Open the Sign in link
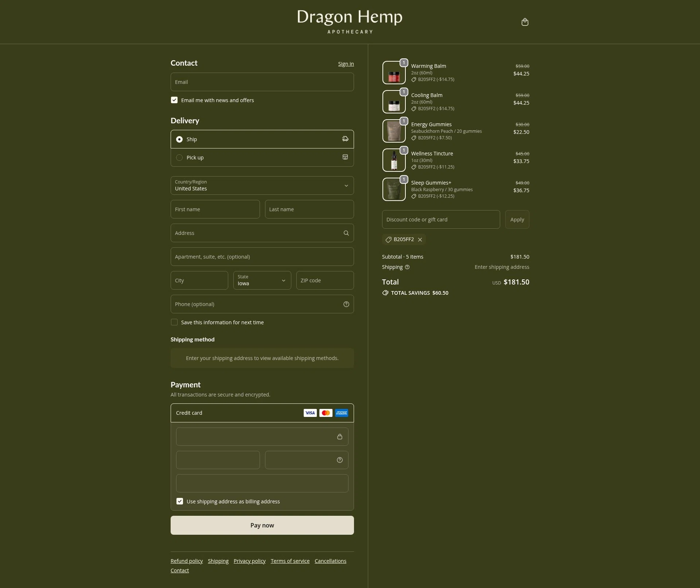The width and height of the screenshot is (700, 588). tap(346, 63)
